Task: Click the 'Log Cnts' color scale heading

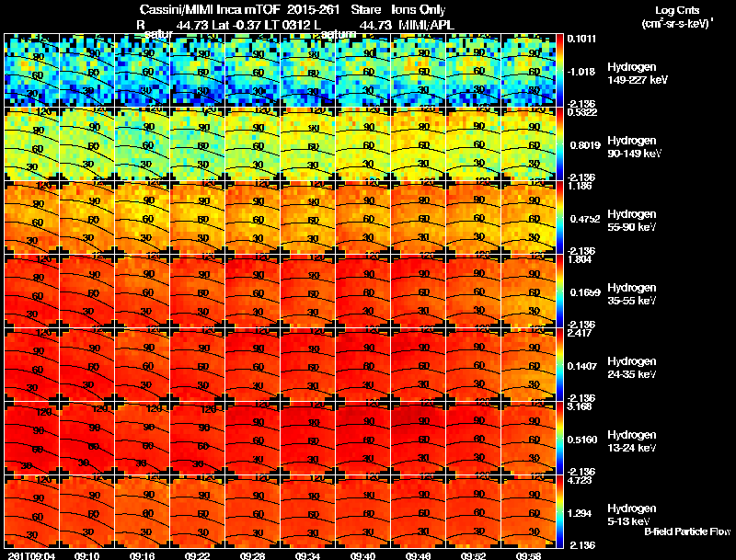Action: click(677, 10)
